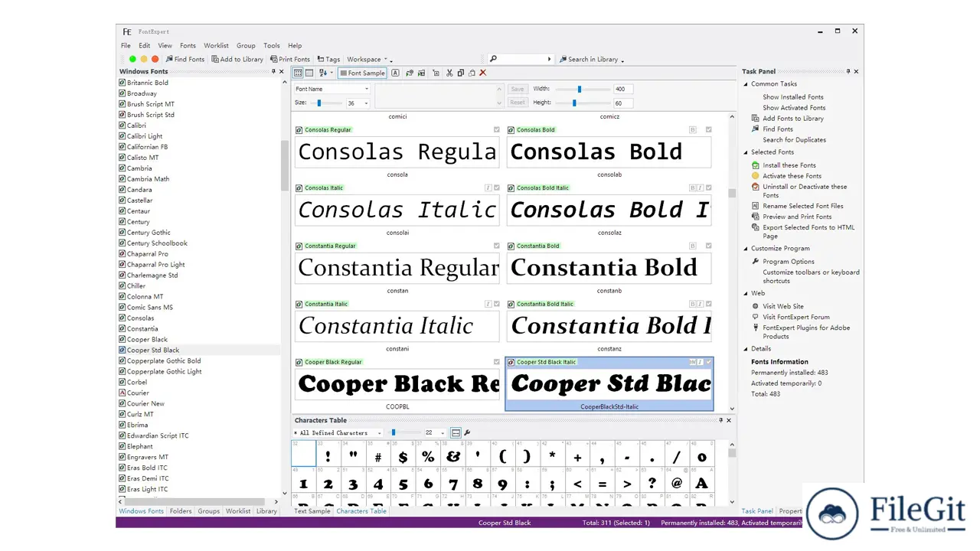
Task: Click the paste icon in preview toolbar
Action: pos(472,73)
